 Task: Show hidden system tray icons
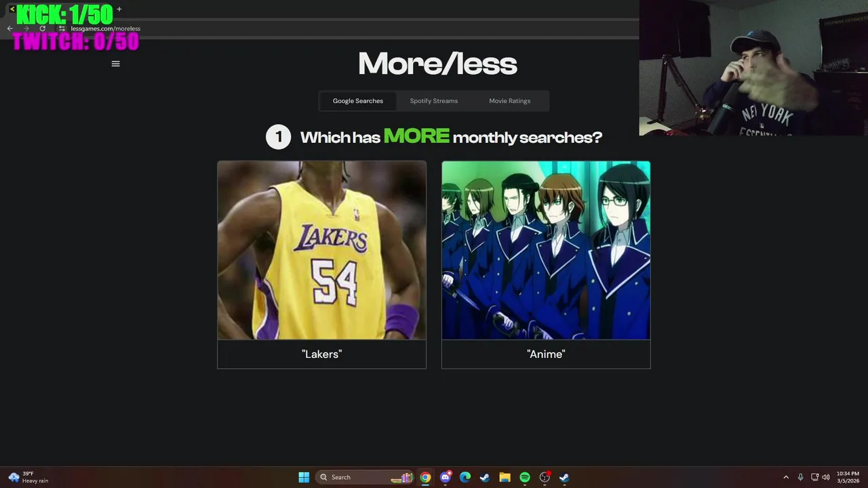tap(786, 477)
